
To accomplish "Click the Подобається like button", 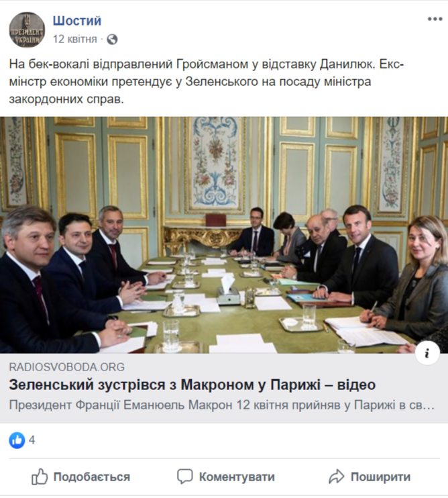I will coord(80,477).
